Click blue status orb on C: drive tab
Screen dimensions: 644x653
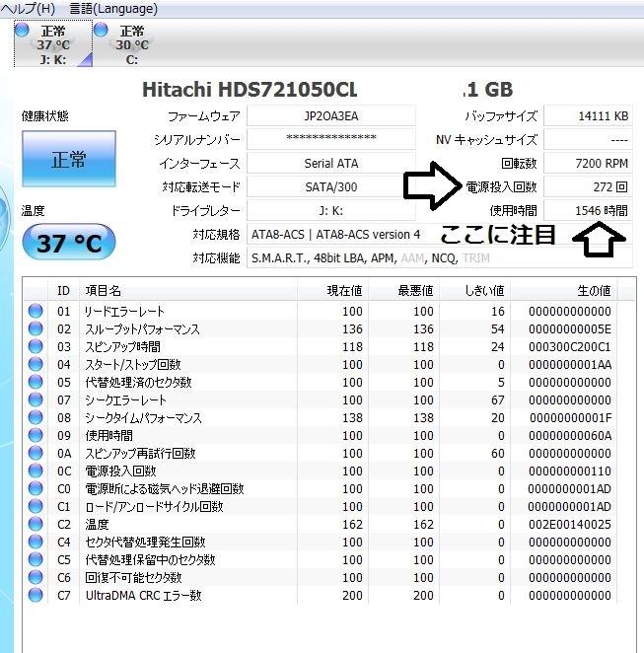pyautogui.click(x=102, y=30)
